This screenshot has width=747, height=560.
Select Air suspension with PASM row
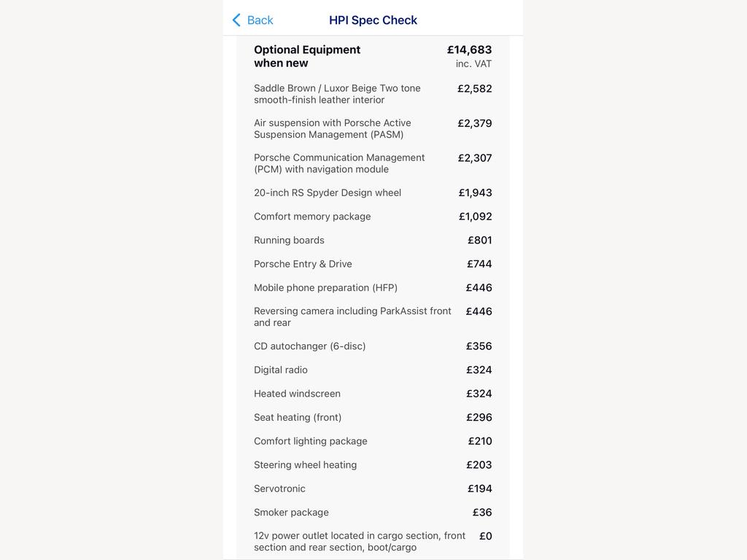coord(373,128)
